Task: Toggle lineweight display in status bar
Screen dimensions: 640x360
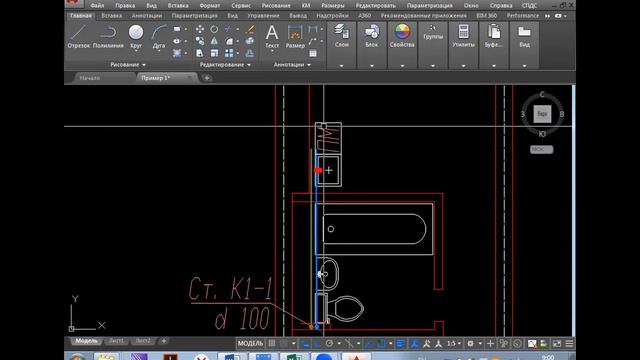Action: [x=400, y=344]
